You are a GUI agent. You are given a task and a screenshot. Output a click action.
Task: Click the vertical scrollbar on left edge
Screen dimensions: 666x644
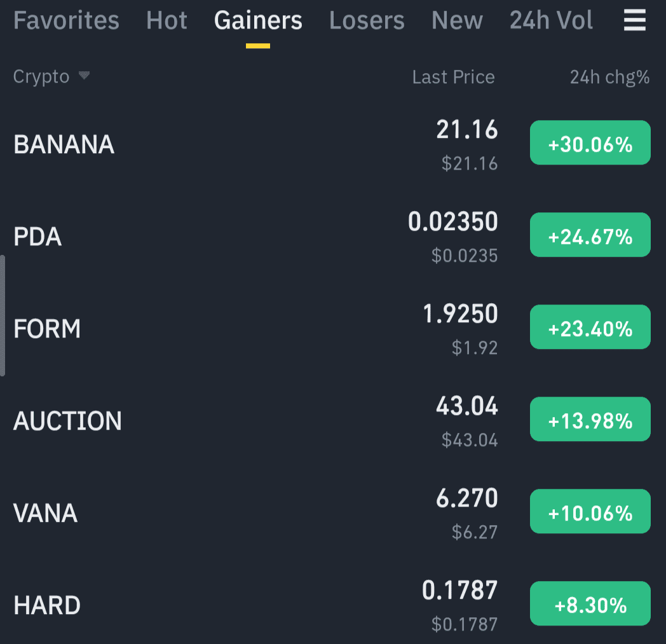click(3, 315)
